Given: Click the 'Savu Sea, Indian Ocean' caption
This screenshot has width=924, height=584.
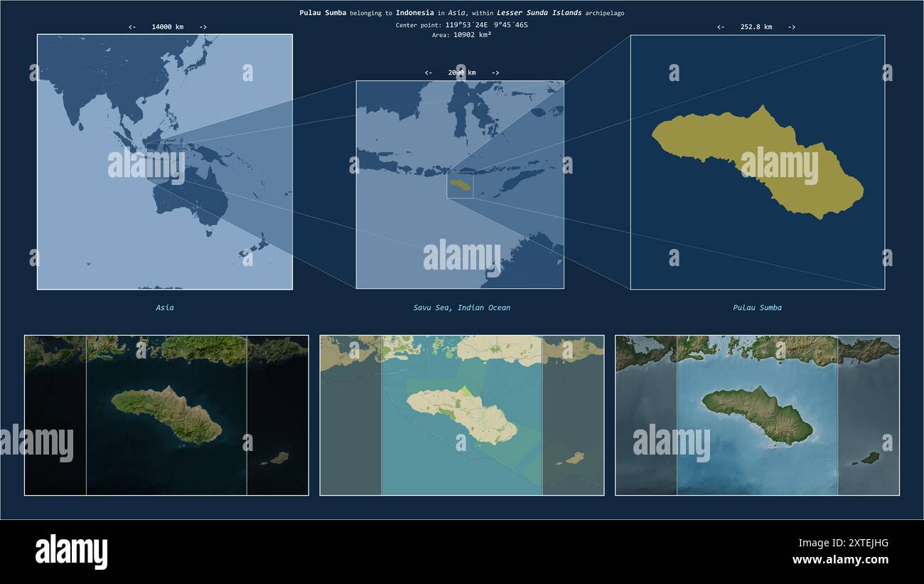Looking at the screenshot, I should coord(462,308).
